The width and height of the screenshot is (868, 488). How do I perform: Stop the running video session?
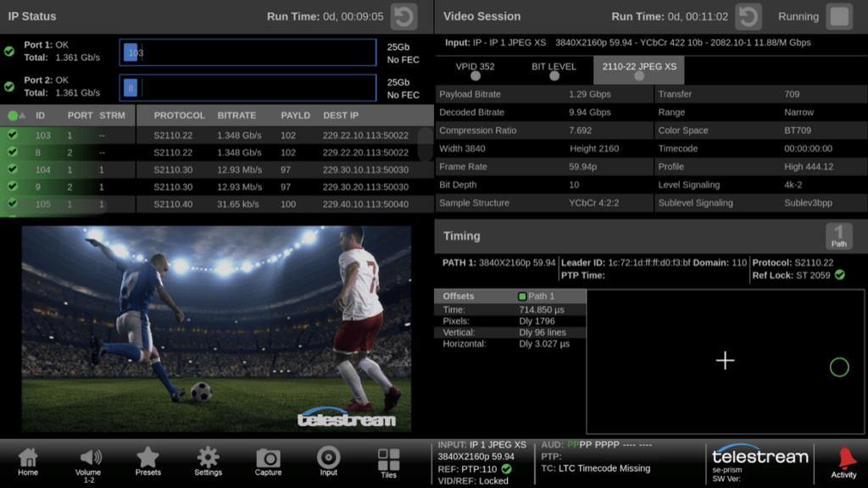coord(838,16)
